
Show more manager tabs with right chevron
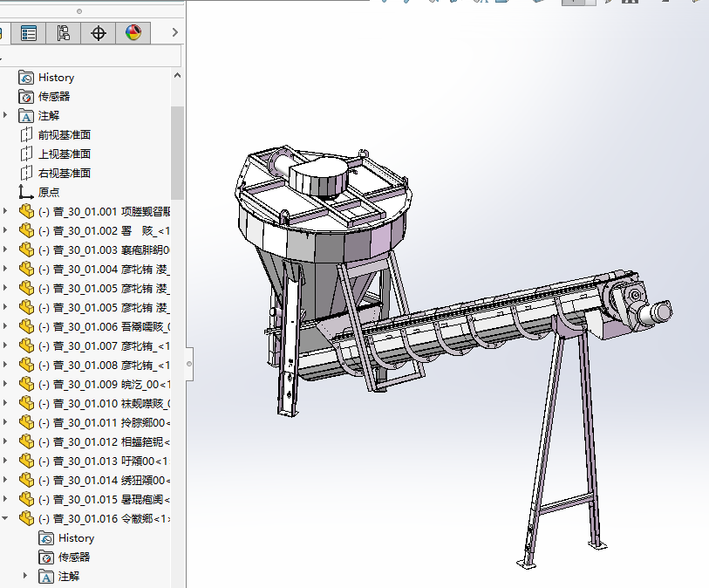pos(174,33)
